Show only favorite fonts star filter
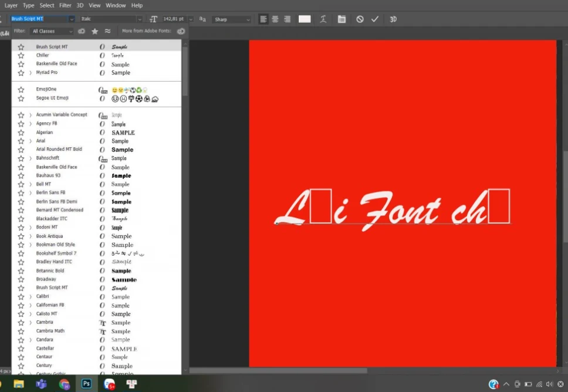The height and width of the screenshot is (392, 568). 95,31
